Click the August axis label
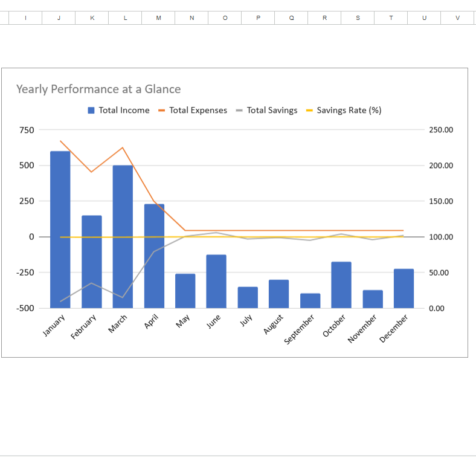The image size is (476, 458). (273, 324)
